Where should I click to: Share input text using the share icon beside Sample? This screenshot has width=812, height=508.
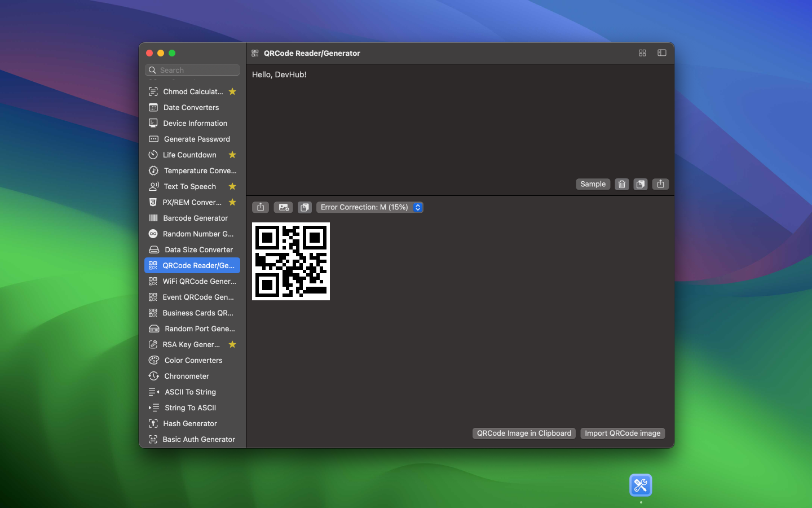[x=660, y=184]
